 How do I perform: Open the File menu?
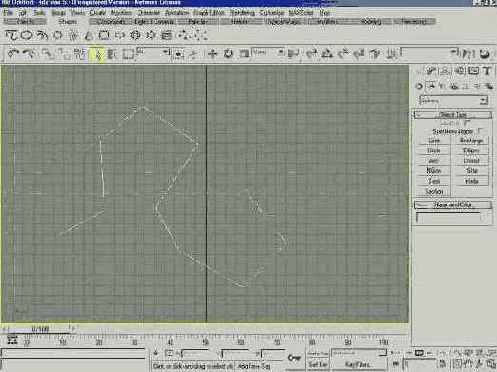(8, 13)
